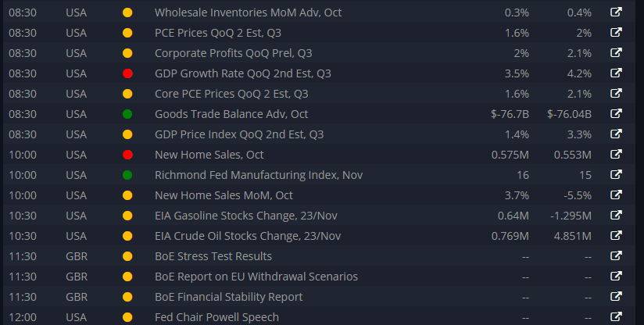This screenshot has width=644, height=325.
Task: Click red impact dot next to New Home Sales, Oct
Action: (x=127, y=155)
